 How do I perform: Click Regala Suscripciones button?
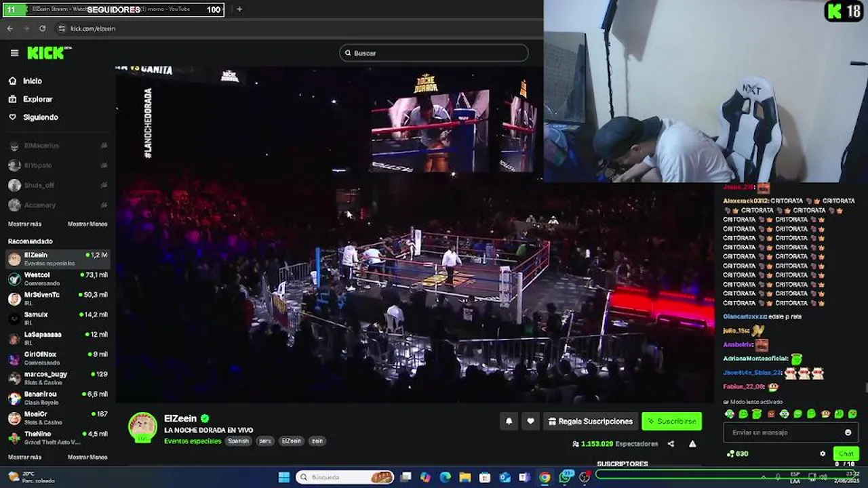591,421
